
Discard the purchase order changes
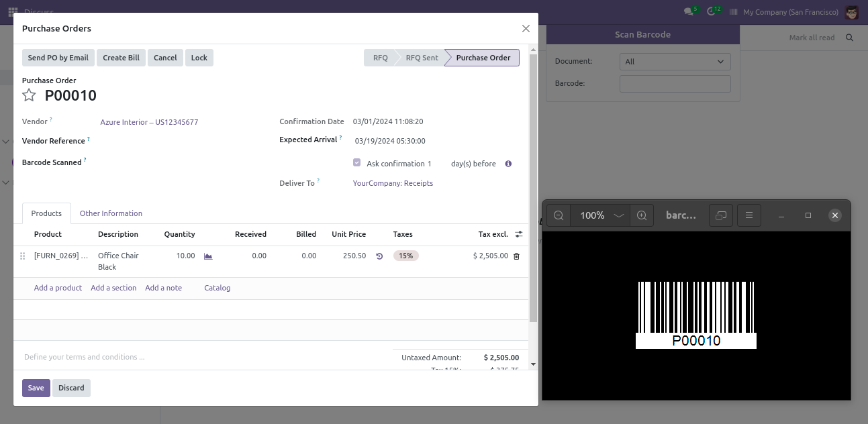[x=71, y=388]
